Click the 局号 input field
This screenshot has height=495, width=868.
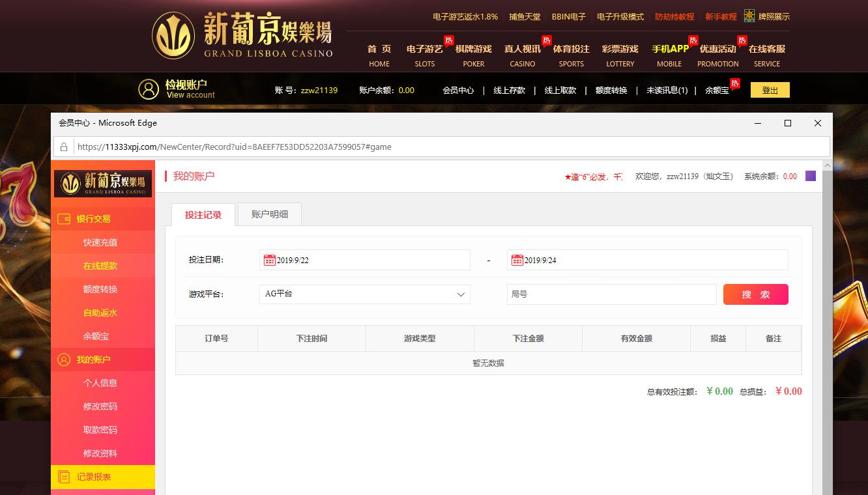(x=612, y=294)
